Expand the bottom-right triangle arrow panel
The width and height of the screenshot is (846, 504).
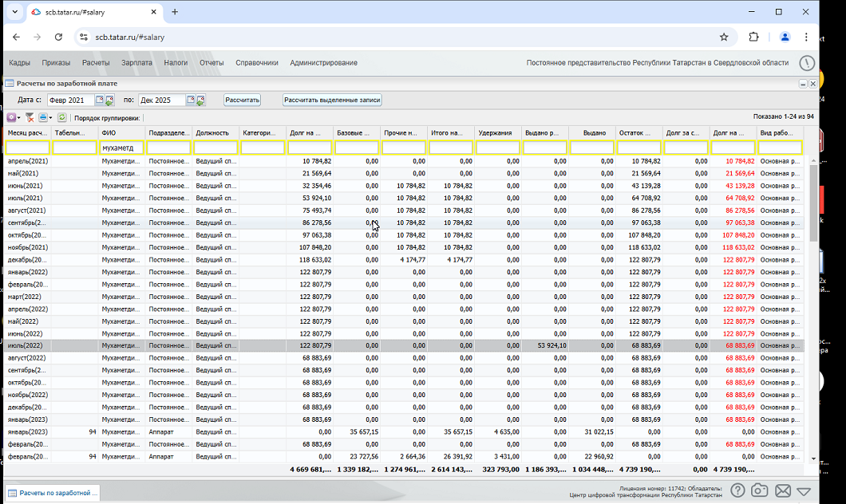click(x=804, y=491)
